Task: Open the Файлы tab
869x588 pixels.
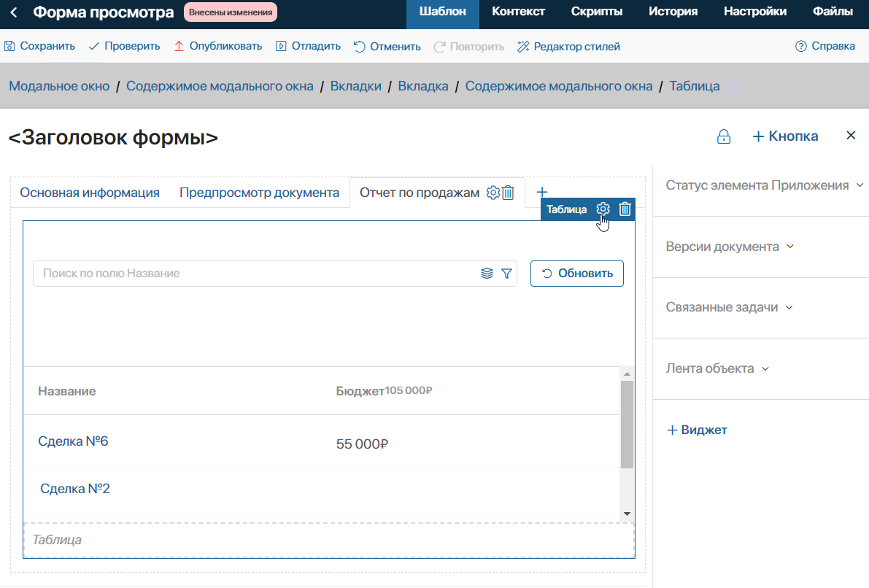Action: (833, 12)
